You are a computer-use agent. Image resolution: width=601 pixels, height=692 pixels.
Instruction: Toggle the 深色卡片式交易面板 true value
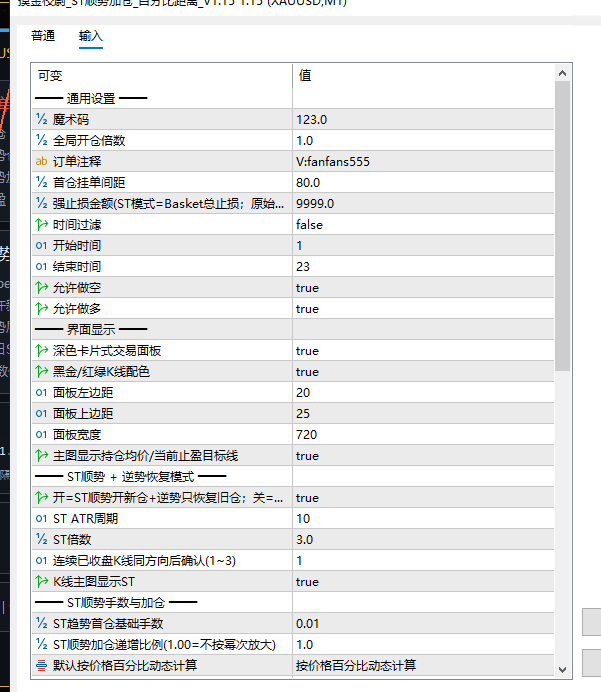[423, 350]
